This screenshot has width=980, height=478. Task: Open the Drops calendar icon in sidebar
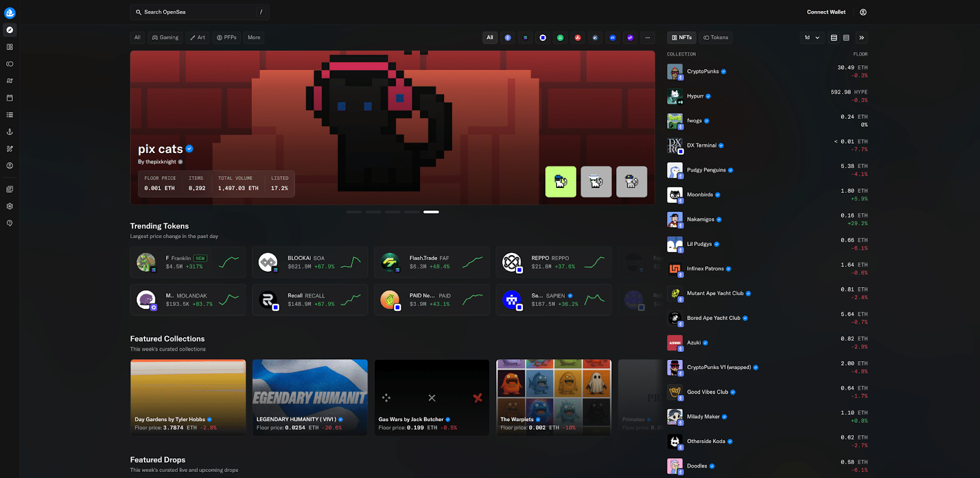click(x=10, y=98)
